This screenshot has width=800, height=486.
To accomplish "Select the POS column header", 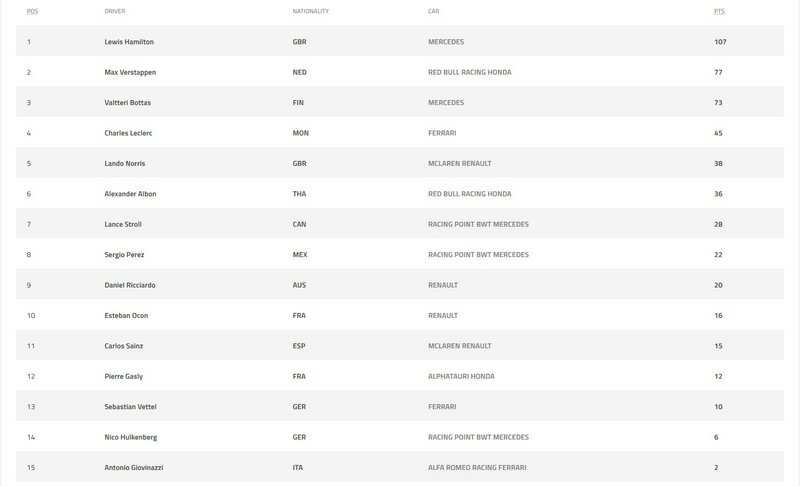I will click(31, 11).
